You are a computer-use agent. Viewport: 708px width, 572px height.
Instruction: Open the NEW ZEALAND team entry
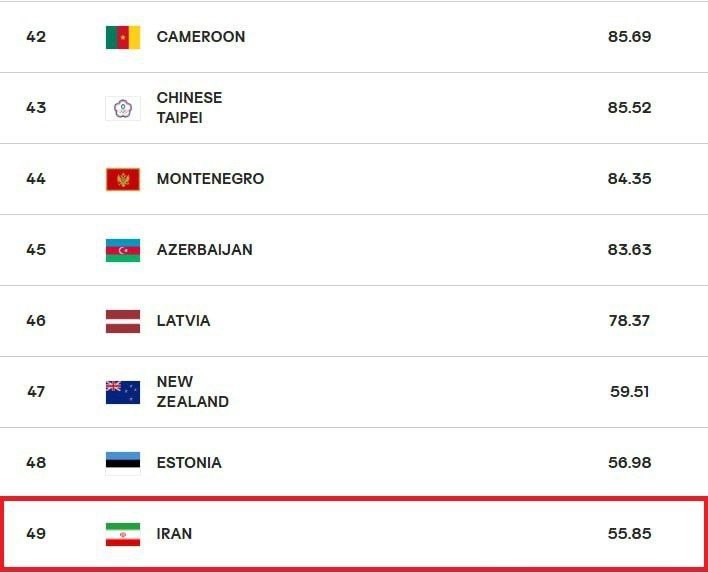pos(193,391)
